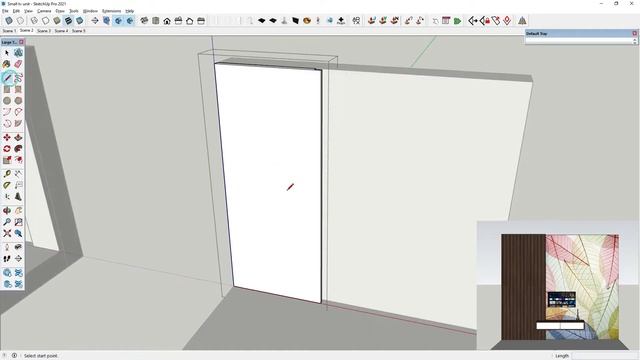Open the Tools menu
This screenshot has height=360, width=640.
pos(73,11)
